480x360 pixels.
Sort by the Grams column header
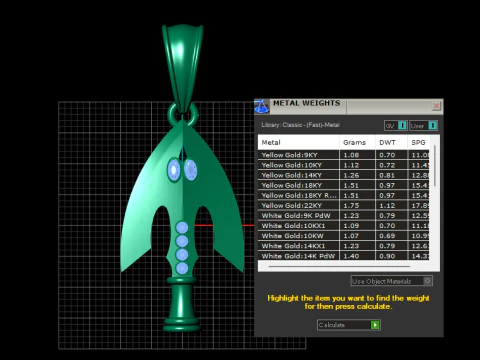coord(357,142)
